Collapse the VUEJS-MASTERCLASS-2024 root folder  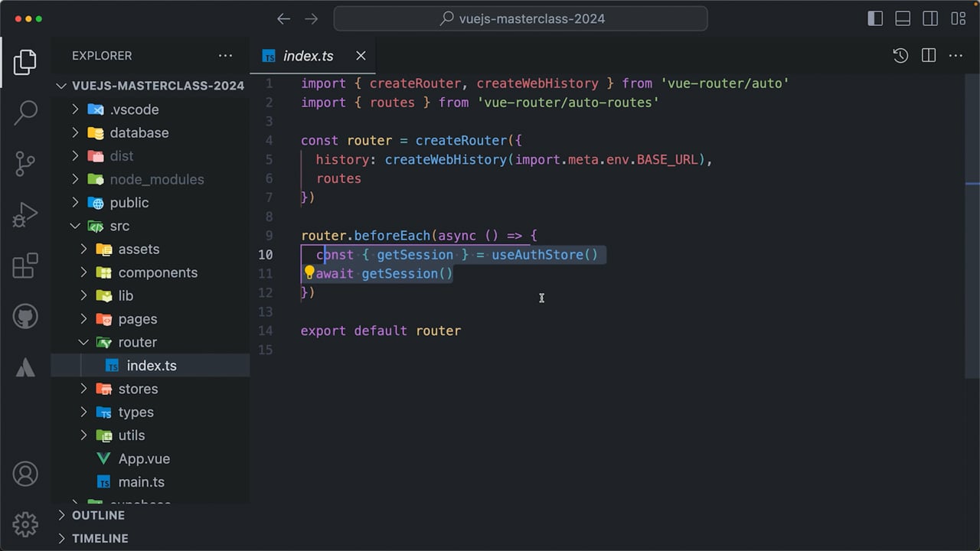point(62,86)
